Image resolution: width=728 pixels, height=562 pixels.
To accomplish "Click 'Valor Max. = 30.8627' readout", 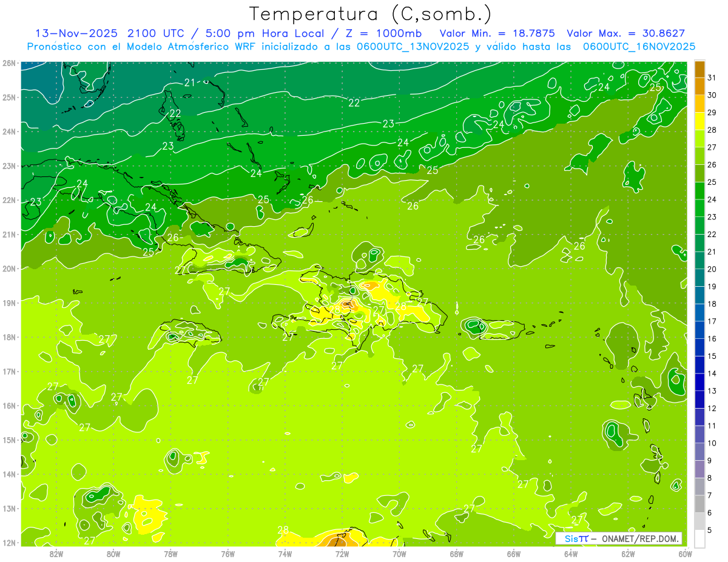I will tap(626, 33).
